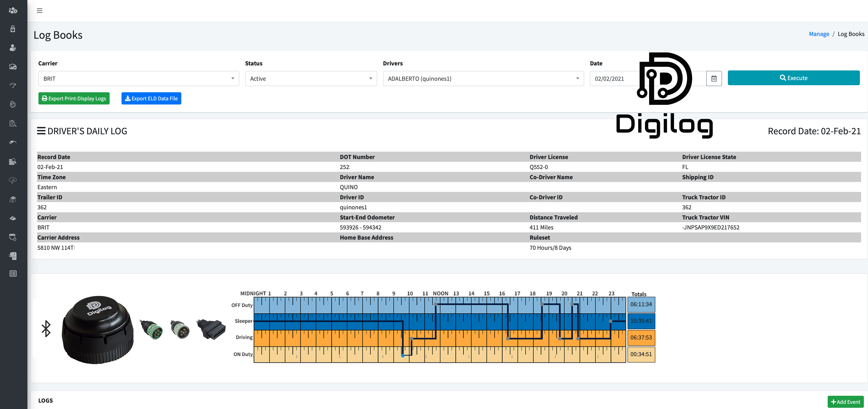Image resolution: width=868 pixels, height=409 pixels.
Task: Open the date picker calendar icon
Action: 714,78
